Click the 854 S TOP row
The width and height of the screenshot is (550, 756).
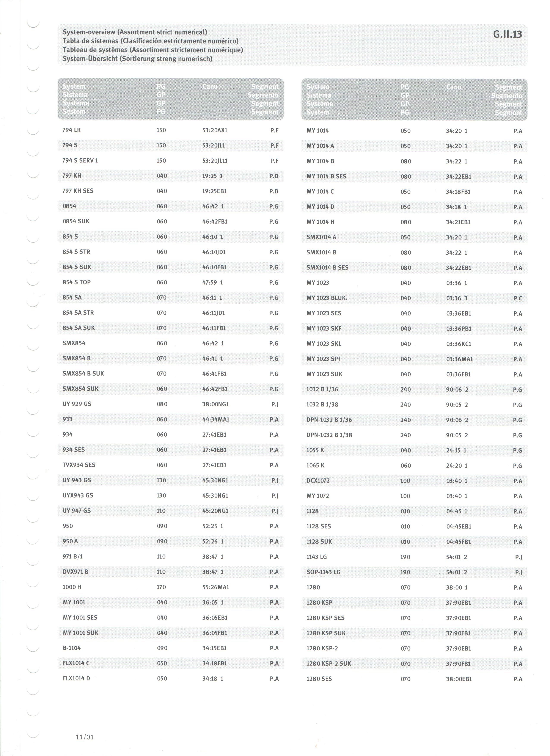coord(170,282)
